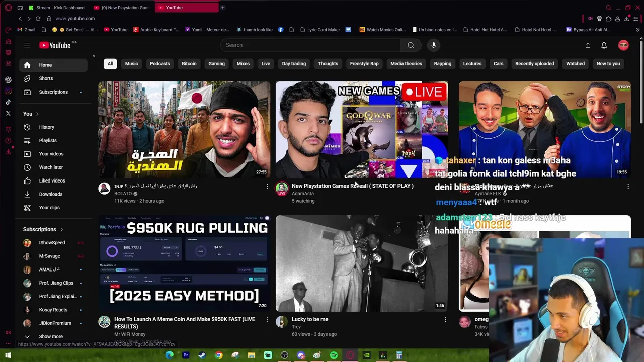Screen dimensions: 644x362
Task: Play the $950K RUG PULLING thumbnail
Action: pyautogui.click(x=184, y=263)
